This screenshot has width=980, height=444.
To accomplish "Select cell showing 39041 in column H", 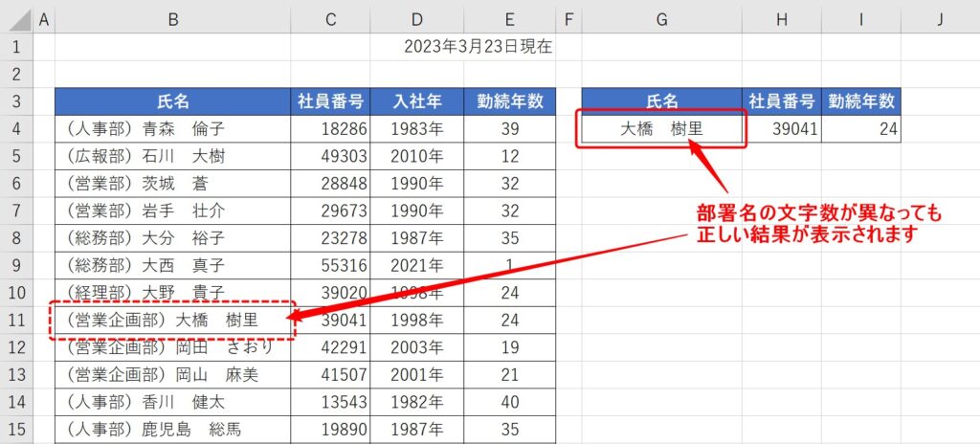I will [x=780, y=128].
